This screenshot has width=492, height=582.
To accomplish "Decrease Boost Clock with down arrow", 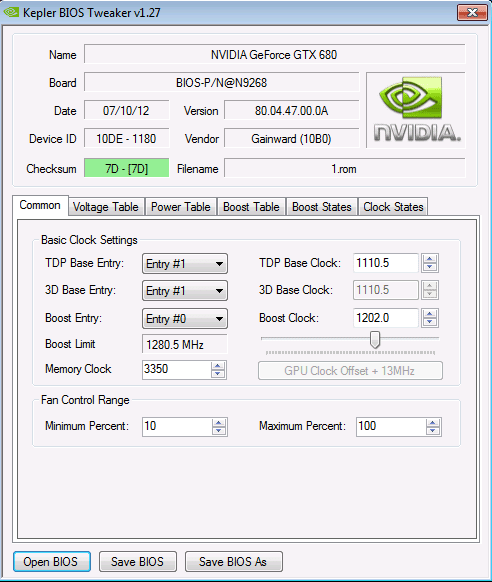I will click(x=430, y=322).
